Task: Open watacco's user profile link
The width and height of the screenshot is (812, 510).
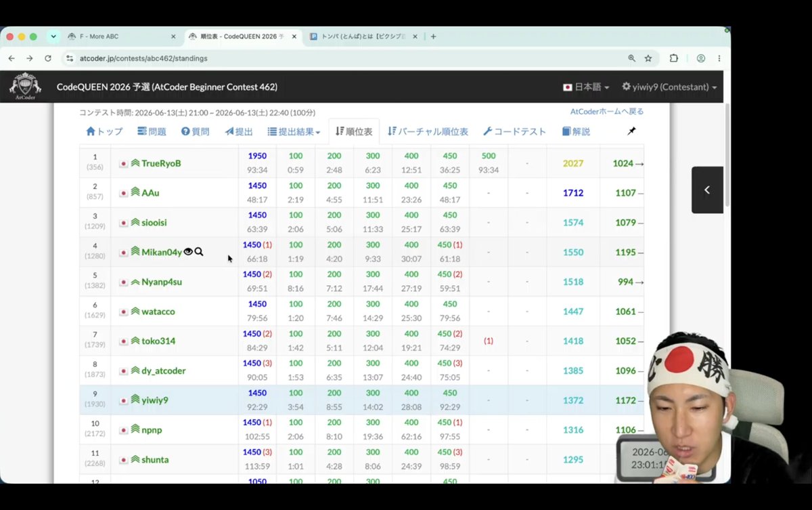Action: point(158,312)
